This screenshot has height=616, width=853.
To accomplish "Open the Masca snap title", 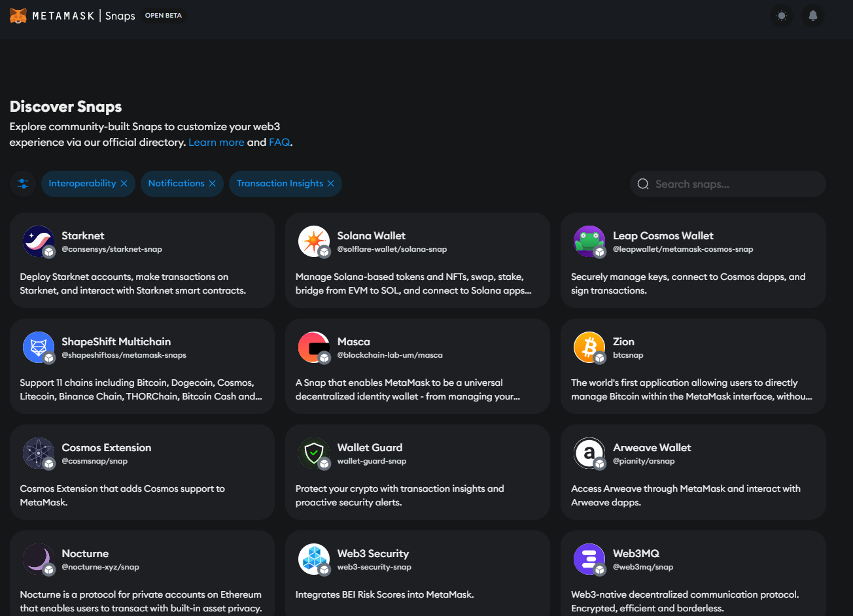I will (x=354, y=342).
